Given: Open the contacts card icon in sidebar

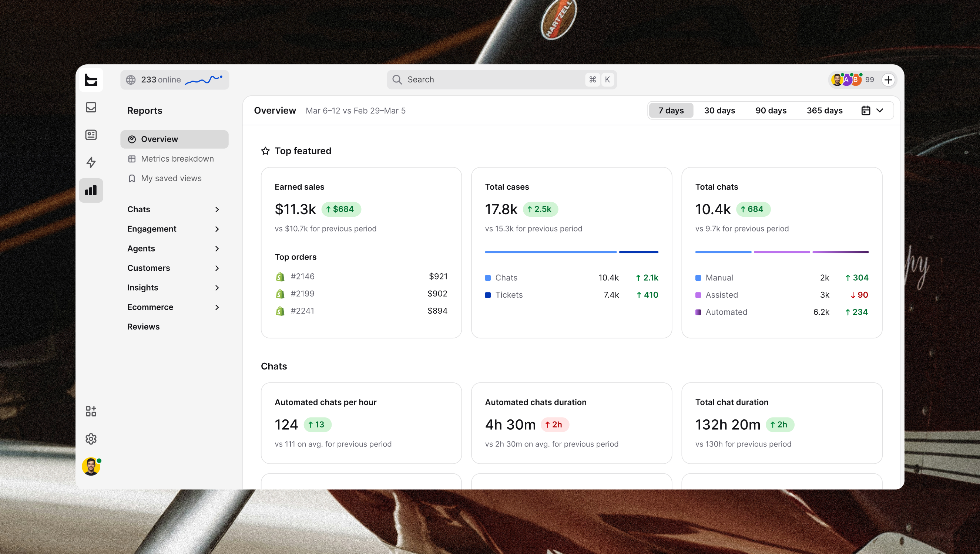Looking at the screenshot, I should 91,135.
